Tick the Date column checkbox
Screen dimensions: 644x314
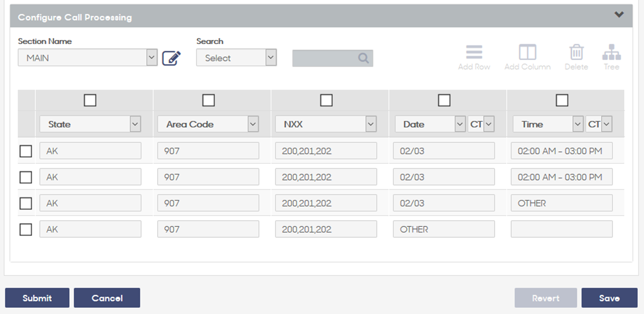point(444,100)
